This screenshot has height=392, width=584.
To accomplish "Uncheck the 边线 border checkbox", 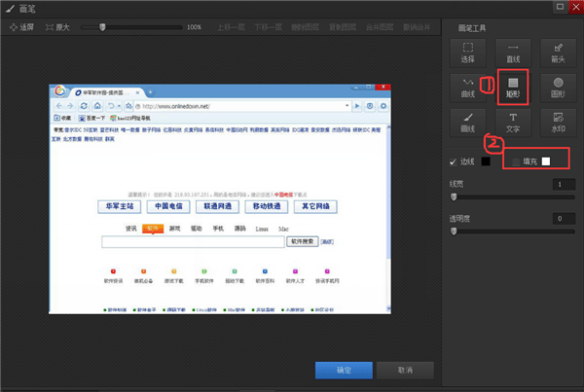I will click(452, 160).
